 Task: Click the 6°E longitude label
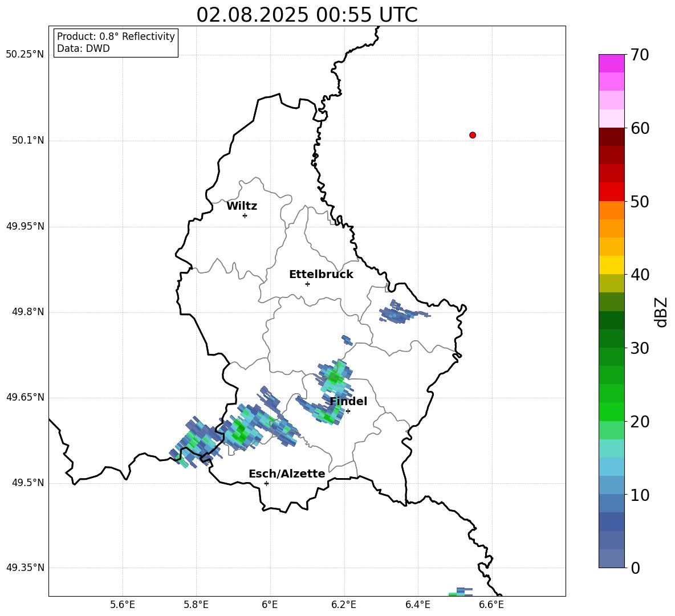click(x=270, y=605)
